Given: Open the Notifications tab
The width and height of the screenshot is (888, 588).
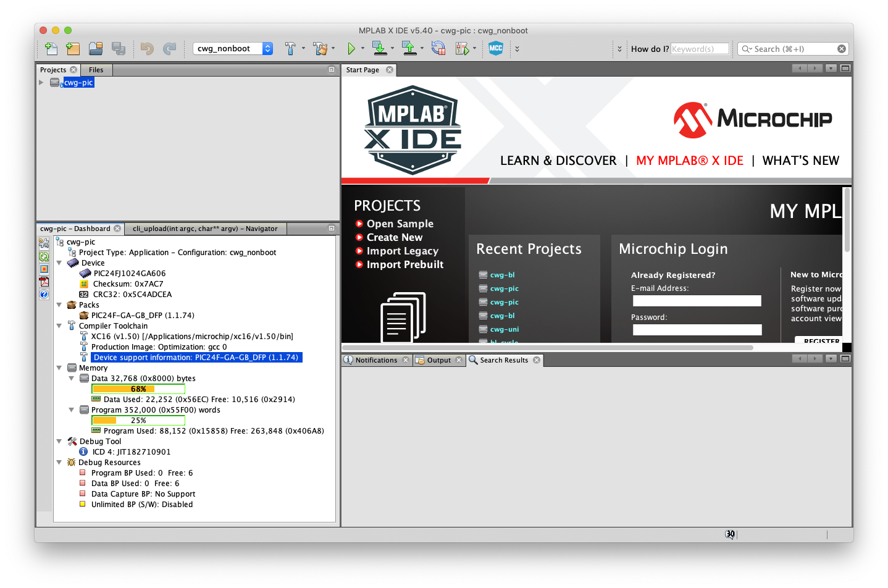Looking at the screenshot, I should click(x=377, y=360).
